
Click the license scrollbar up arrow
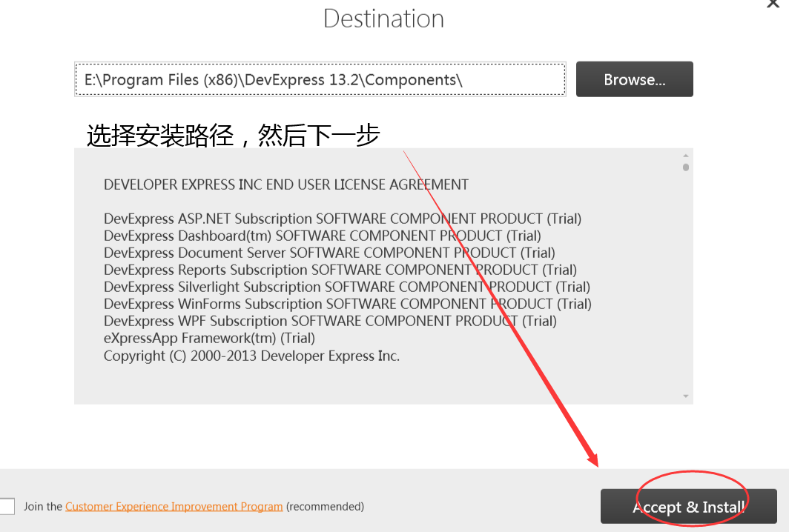tap(686, 156)
